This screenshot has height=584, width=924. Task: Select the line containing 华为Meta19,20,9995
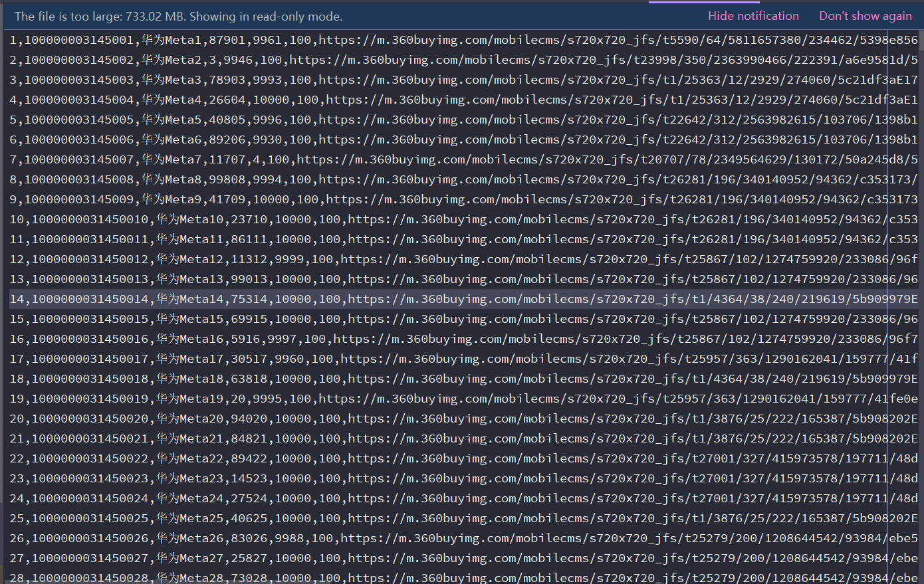tap(463, 399)
